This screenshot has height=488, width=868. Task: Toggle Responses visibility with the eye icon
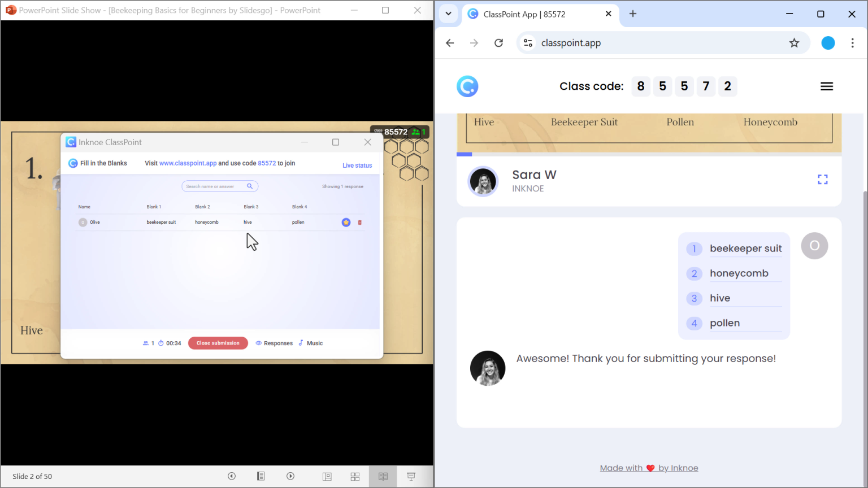(x=259, y=343)
